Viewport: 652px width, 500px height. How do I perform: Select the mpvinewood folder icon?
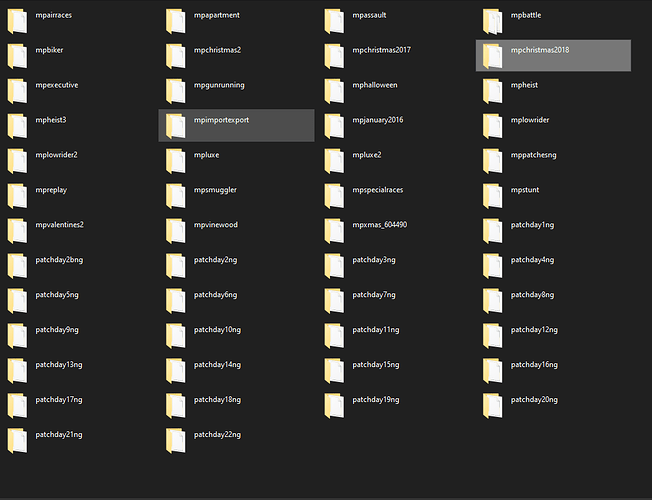[x=176, y=230]
